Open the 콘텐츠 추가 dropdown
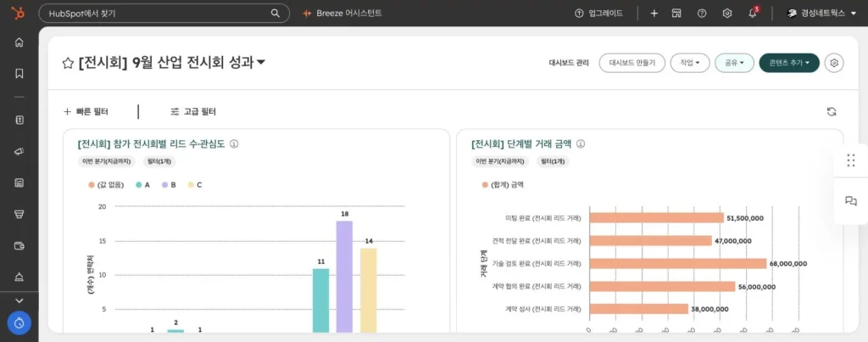This screenshot has height=342, width=868. pos(789,63)
